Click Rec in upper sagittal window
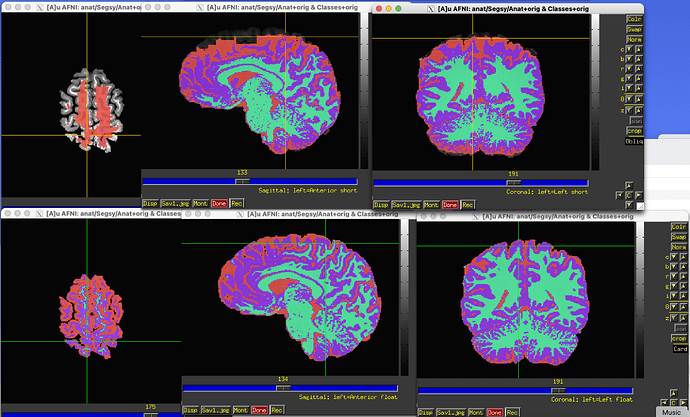The width and height of the screenshot is (690, 417). pos(237,203)
